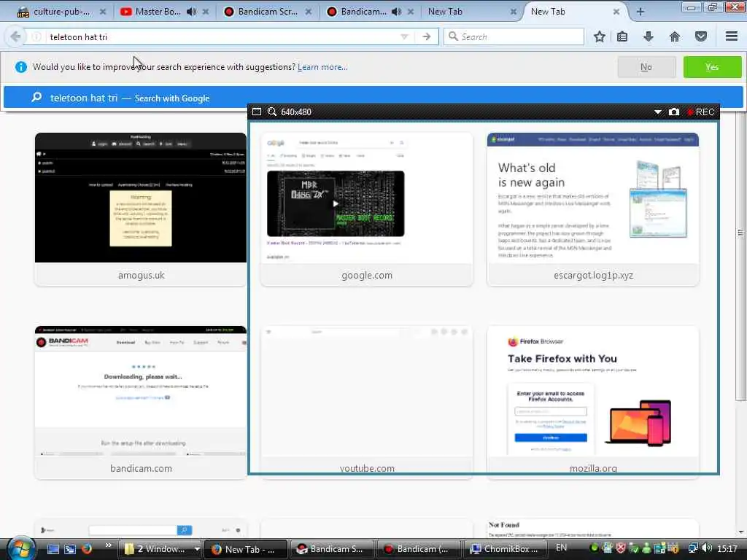Viewport: 747px width, 560px height.
Task: Close the Bandicam Scr... tab
Action: 309,12
